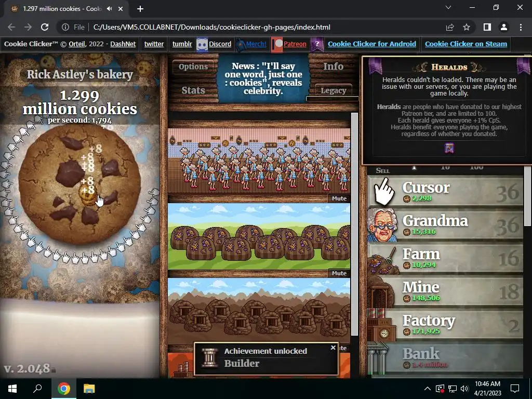Viewport: 532px width, 399px height.
Task: Open Windows notification center
Action: [515, 389]
